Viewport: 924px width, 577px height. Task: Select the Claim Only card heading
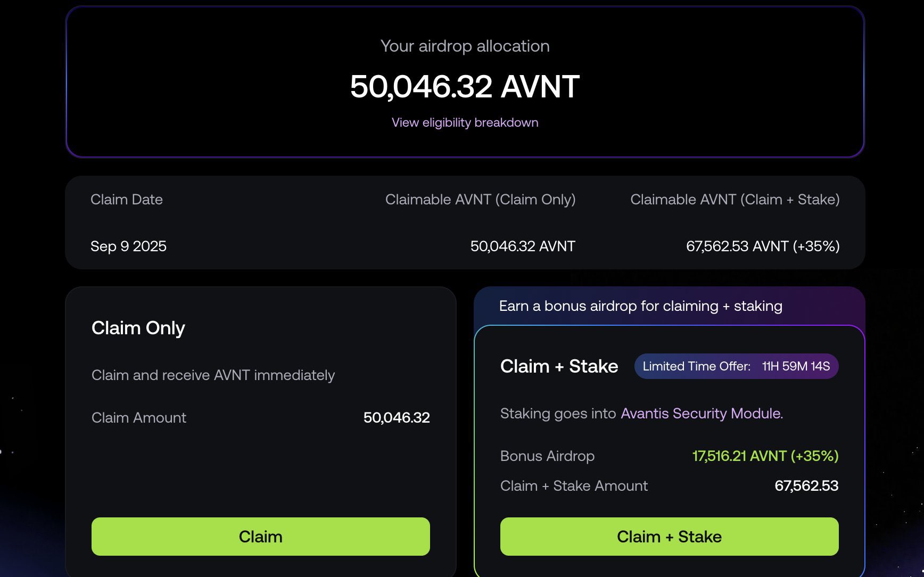[x=138, y=328]
